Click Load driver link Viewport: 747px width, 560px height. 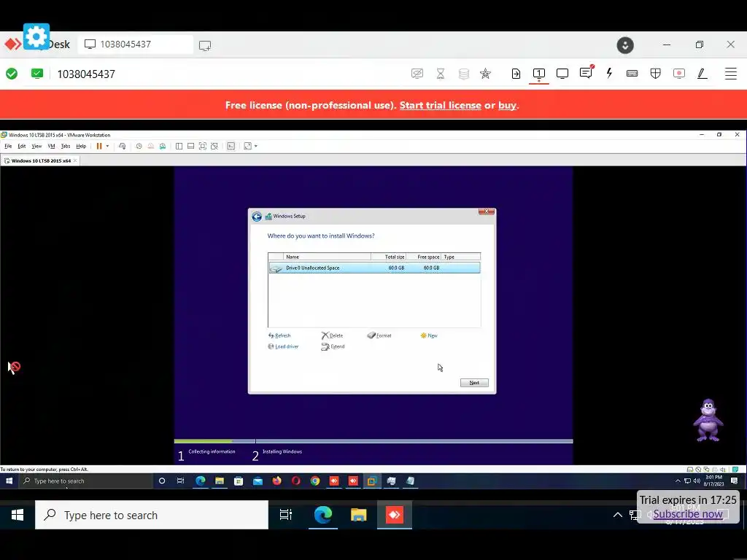pyautogui.click(x=284, y=346)
